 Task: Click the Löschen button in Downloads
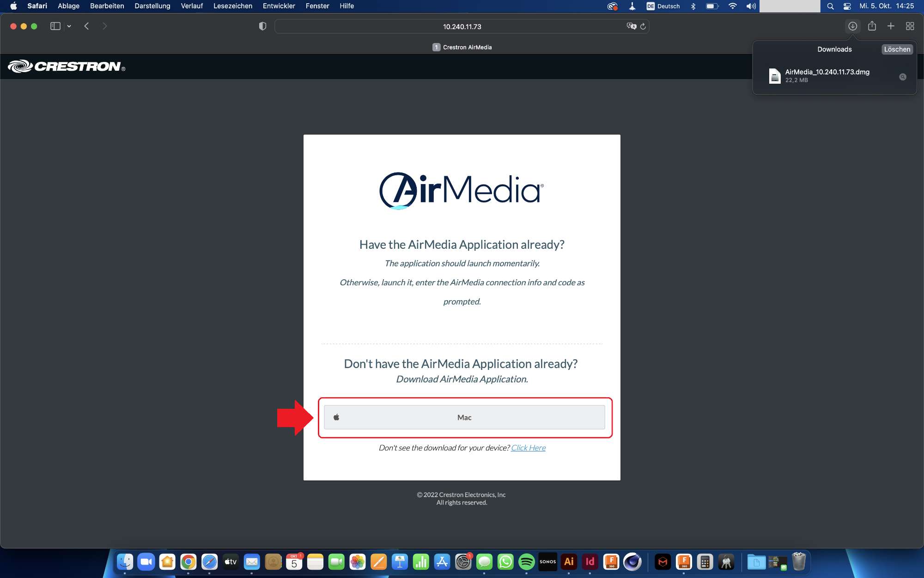click(897, 49)
